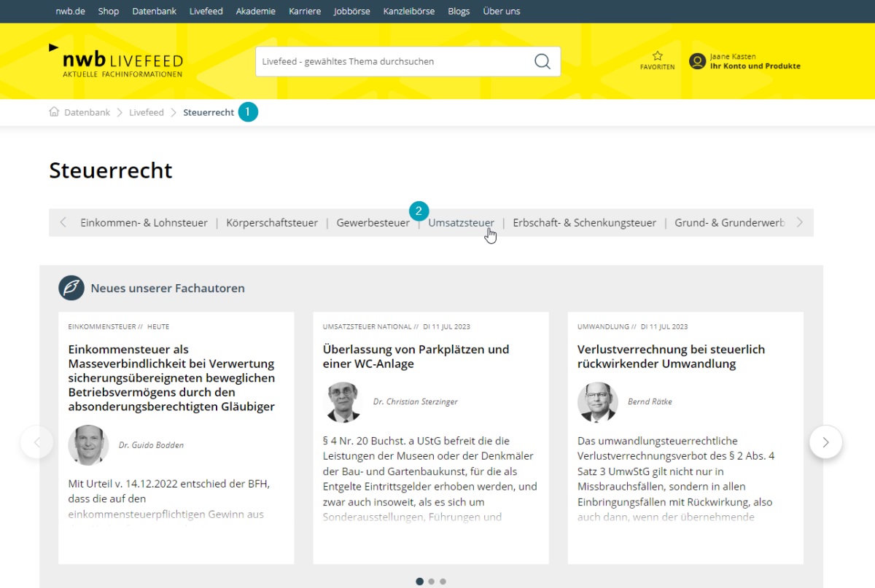This screenshot has width=875, height=588.
Task: Click the search magnifier icon
Action: click(x=542, y=61)
